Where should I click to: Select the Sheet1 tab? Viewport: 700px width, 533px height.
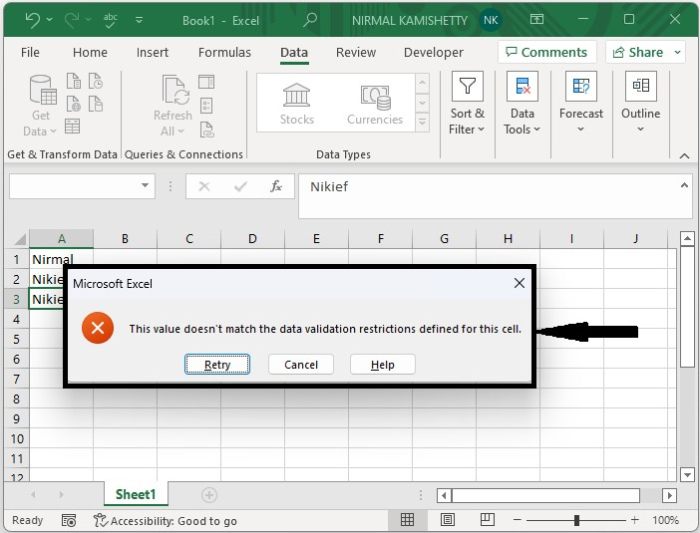click(x=136, y=494)
